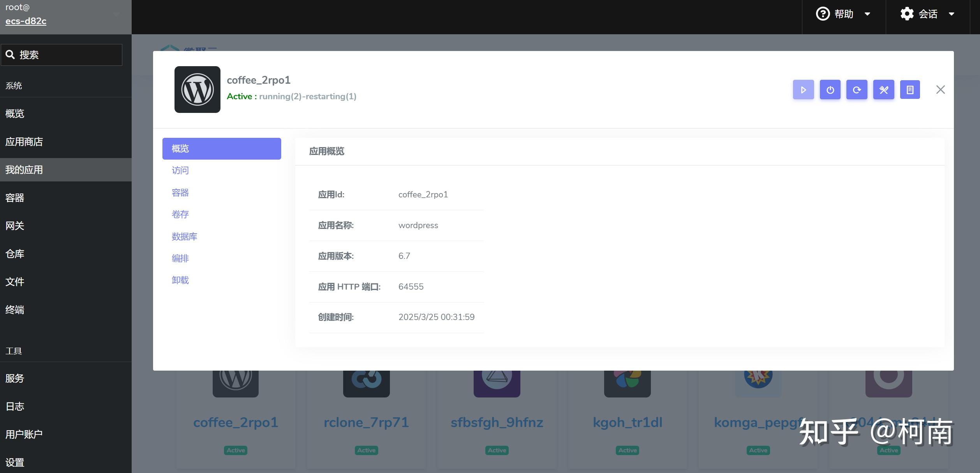Start the coffee_2rpo1 application
The width and height of the screenshot is (980, 473).
click(803, 90)
